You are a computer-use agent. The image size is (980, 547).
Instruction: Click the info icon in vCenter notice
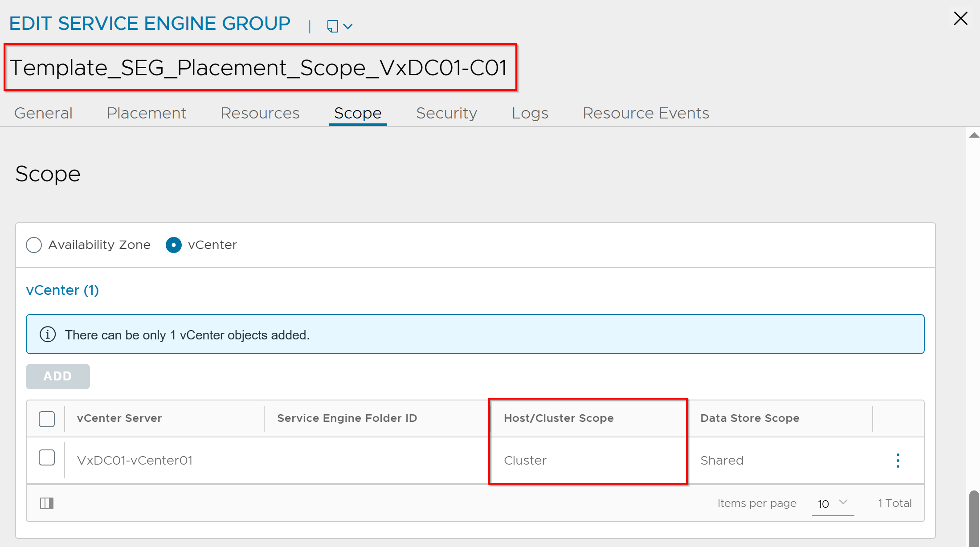click(x=48, y=335)
